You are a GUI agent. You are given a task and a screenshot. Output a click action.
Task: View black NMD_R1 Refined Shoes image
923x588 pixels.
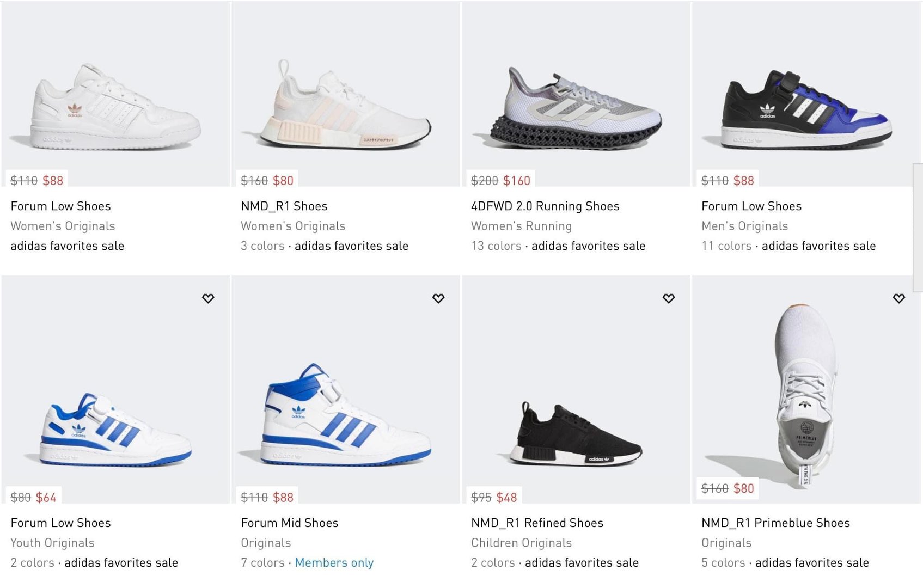(576, 436)
